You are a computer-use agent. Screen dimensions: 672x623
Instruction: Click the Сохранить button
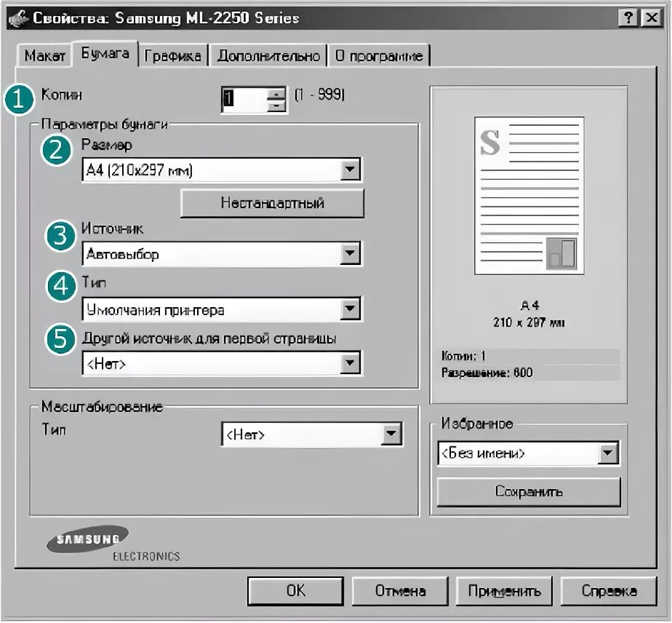pyautogui.click(x=529, y=491)
